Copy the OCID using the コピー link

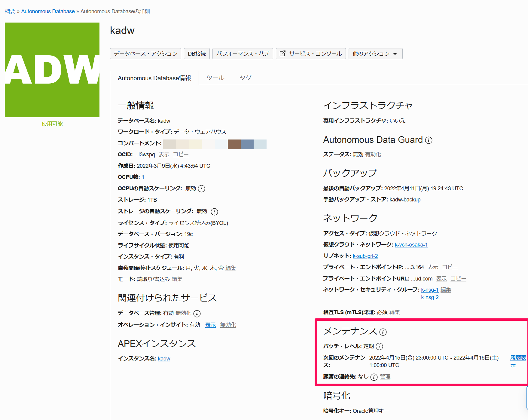(x=180, y=154)
